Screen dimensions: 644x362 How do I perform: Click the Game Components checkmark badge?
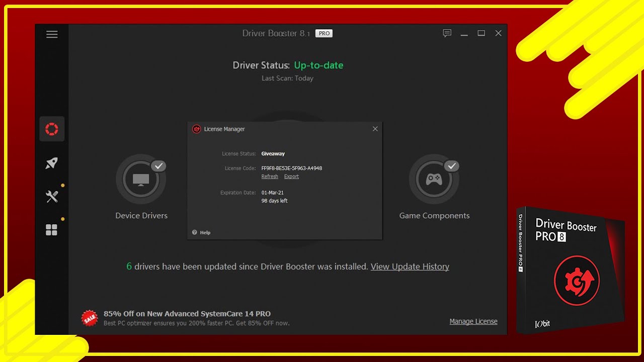point(452,165)
